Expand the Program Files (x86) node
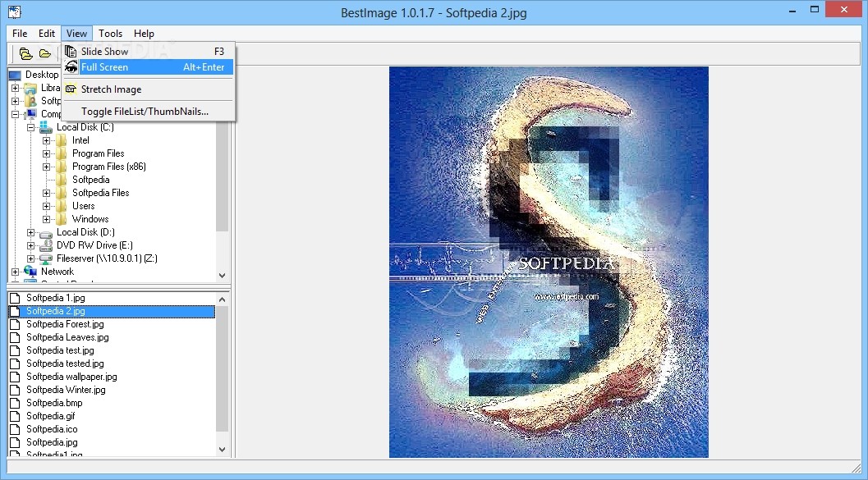 pos(46,167)
